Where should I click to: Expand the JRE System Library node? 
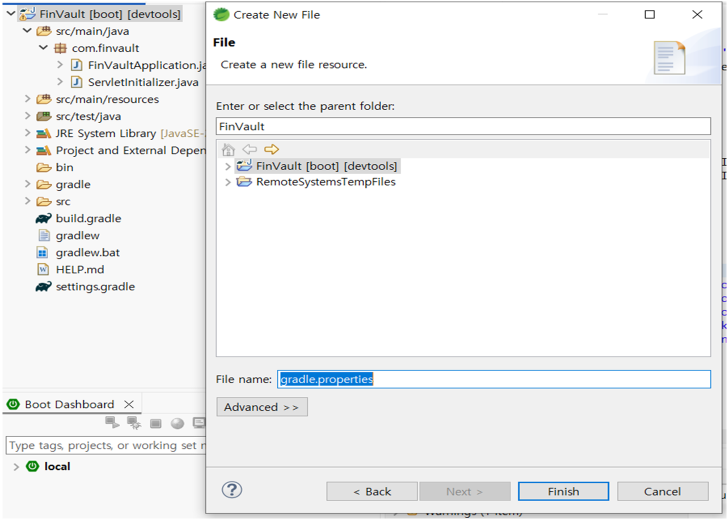pyautogui.click(x=27, y=133)
